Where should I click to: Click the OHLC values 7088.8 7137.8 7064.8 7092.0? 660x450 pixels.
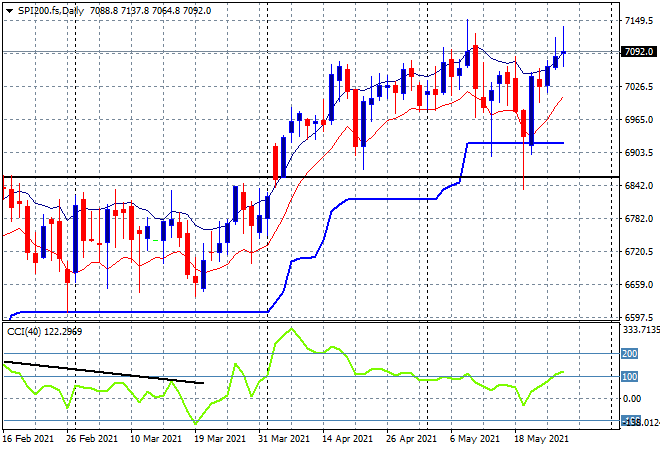click(x=151, y=11)
